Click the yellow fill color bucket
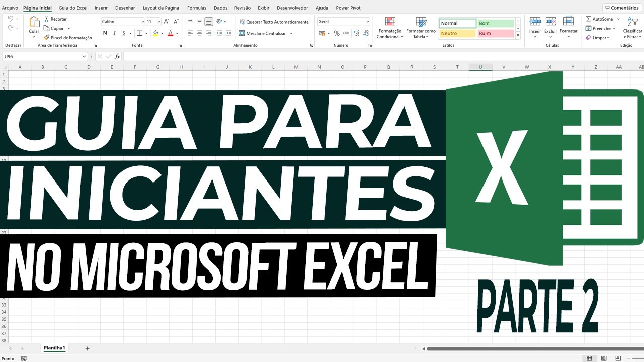Viewport: 644px width, 362px height. (156, 33)
